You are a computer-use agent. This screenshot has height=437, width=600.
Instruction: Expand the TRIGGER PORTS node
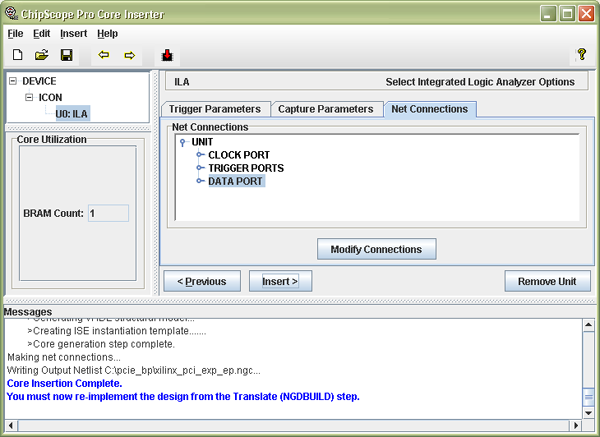200,168
